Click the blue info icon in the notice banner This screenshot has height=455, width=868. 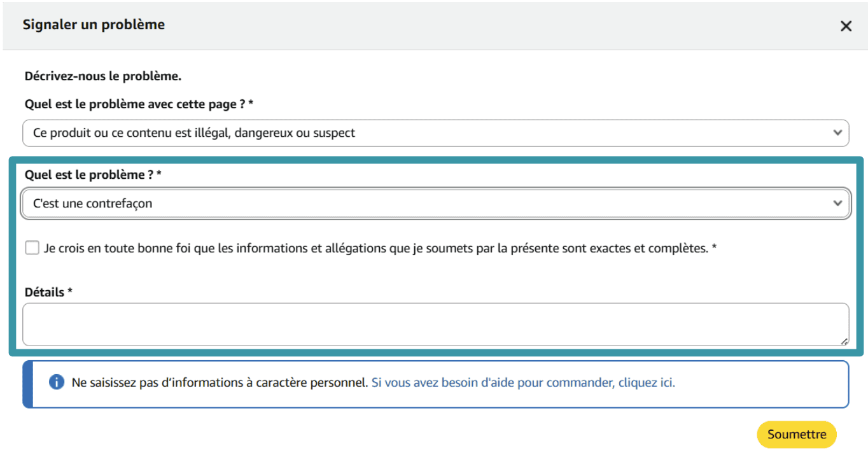[x=57, y=382]
